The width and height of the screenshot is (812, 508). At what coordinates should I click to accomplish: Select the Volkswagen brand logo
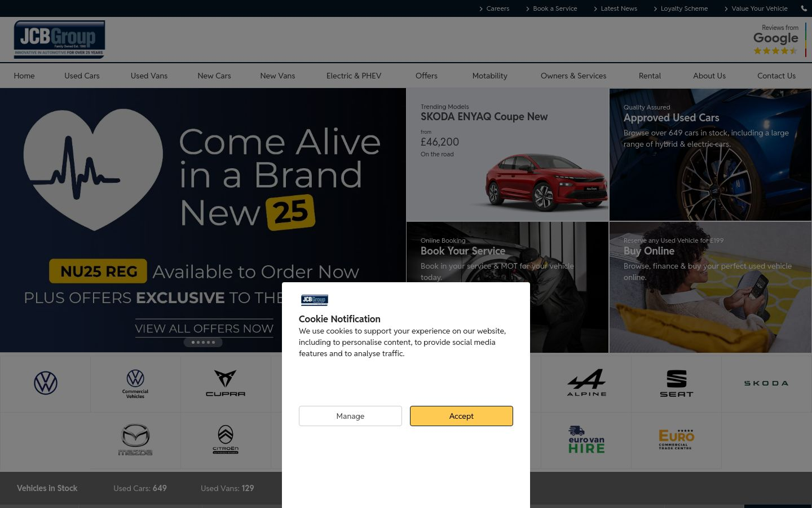(46, 383)
